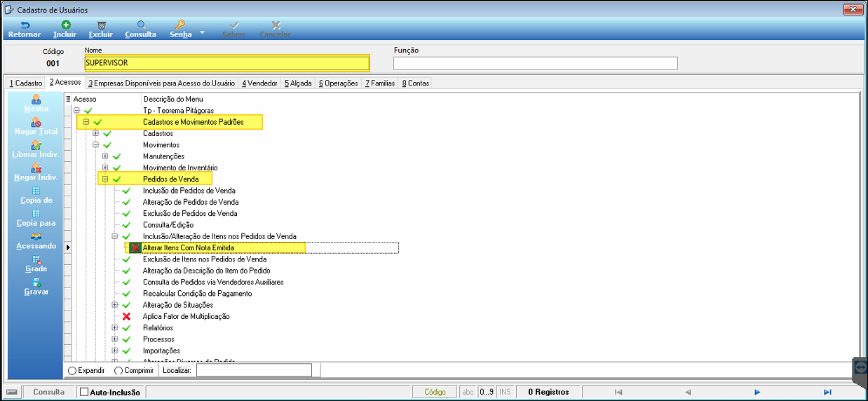The width and height of the screenshot is (868, 401).
Task: Switch to the 2 Acessos tab
Action: pyautogui.click(x=65, y=83)
